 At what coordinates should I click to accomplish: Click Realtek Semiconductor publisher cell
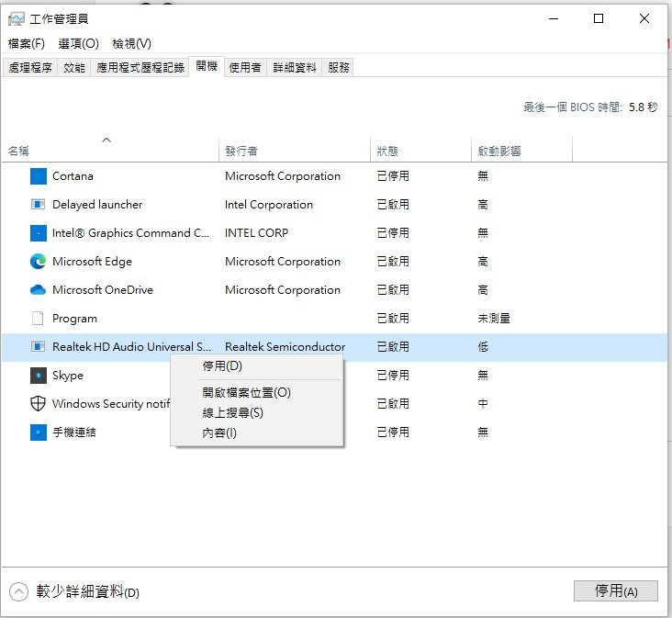coord(285,347)
